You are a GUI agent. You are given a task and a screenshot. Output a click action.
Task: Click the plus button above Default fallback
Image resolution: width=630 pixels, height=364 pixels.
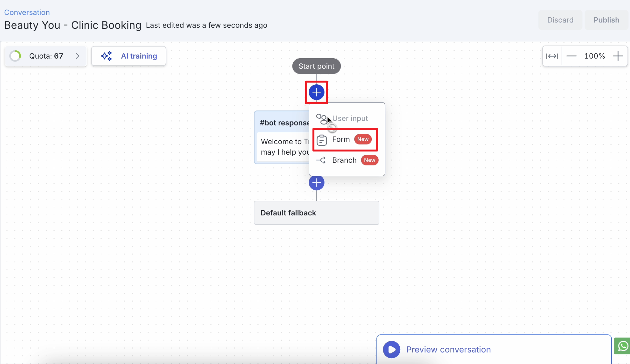point(316,183)
